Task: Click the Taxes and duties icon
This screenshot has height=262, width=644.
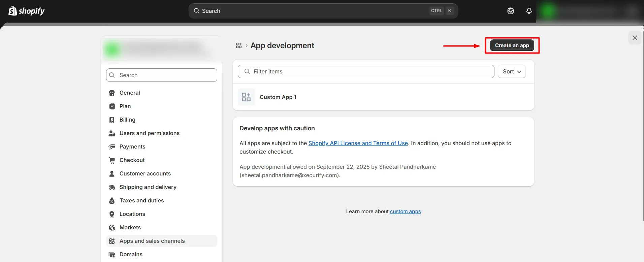Action: coord(112,201)
